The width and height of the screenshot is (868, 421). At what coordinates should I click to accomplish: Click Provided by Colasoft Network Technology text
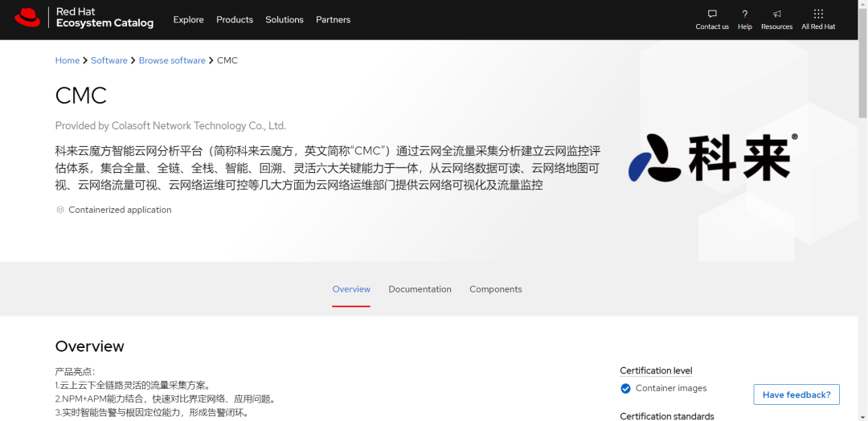pos(170,125)
